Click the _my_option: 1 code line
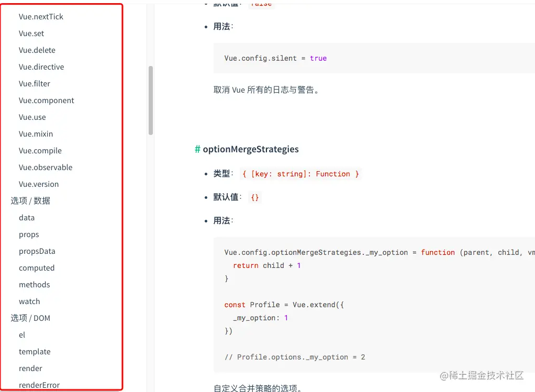This screenshot has width=535, height=392. click(261, 318)
